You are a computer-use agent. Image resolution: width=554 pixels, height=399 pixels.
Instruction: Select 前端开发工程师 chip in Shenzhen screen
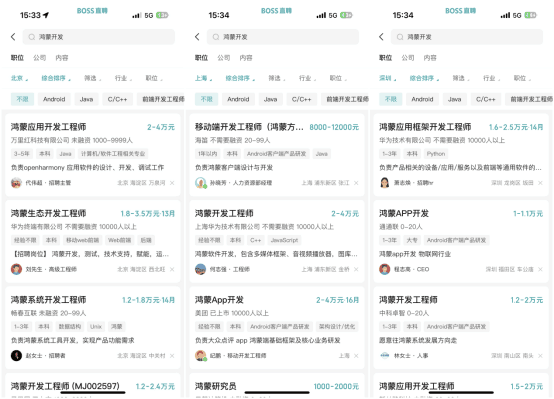[x=529, y=99]
